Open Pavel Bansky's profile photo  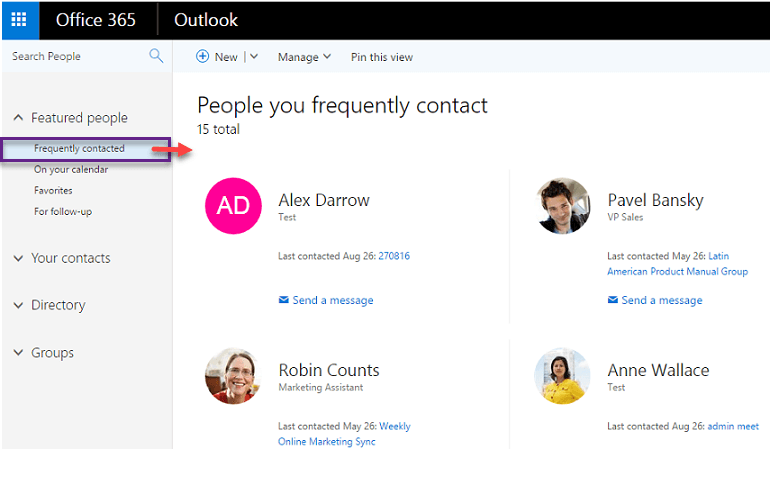(562, 206)
